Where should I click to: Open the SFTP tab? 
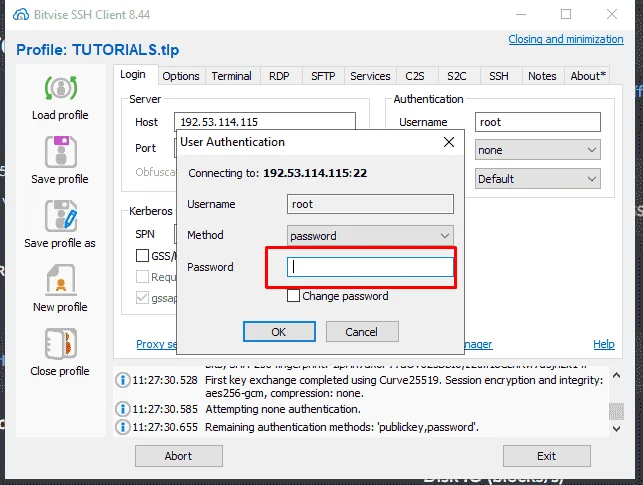click(323, 76)
